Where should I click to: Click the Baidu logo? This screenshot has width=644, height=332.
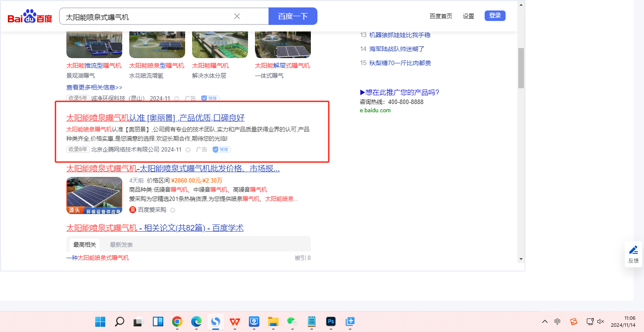pos(30,17)
